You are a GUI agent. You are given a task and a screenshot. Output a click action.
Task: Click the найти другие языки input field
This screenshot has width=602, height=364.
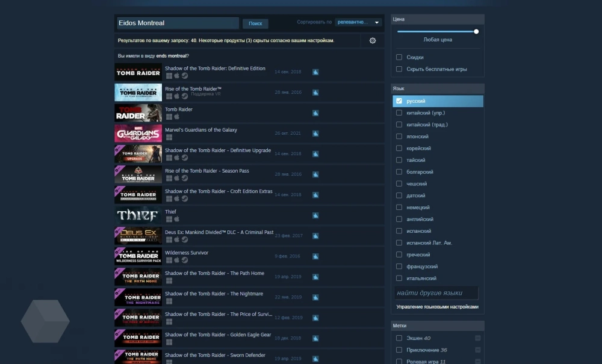pyautogui.click(x=436, y=293)
